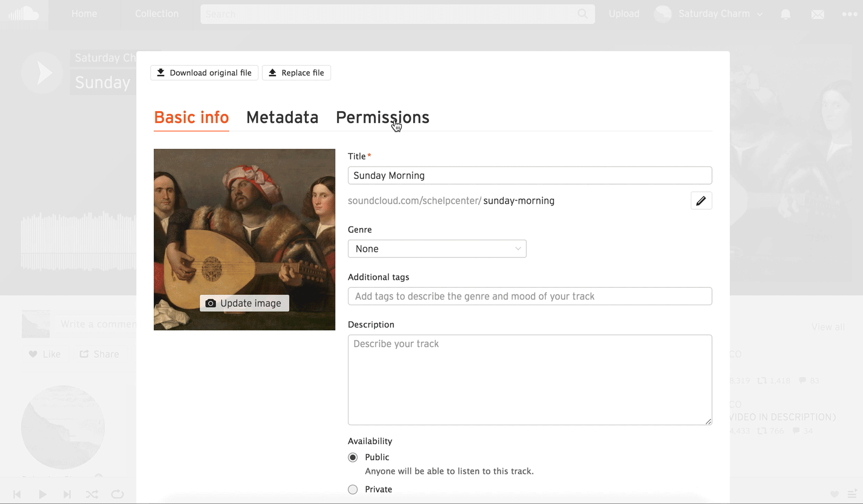Image resolution: width=863 pixels, height=504 pixels.
Task: Click the Title input field
Action: [530, 175]
